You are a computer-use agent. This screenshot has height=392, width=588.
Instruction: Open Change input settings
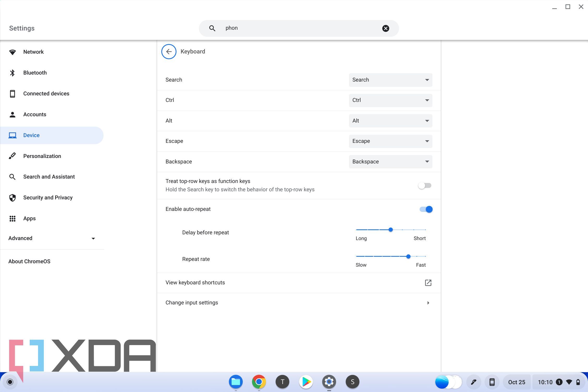298,303
